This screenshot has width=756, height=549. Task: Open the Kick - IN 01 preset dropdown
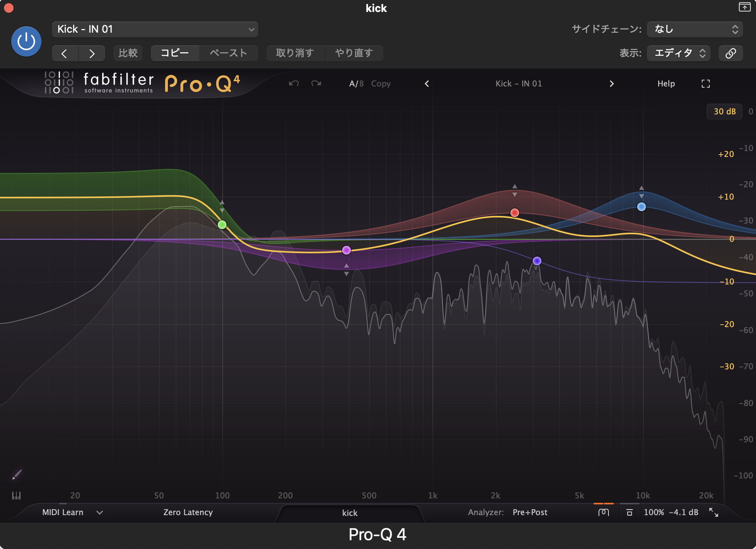155,29
